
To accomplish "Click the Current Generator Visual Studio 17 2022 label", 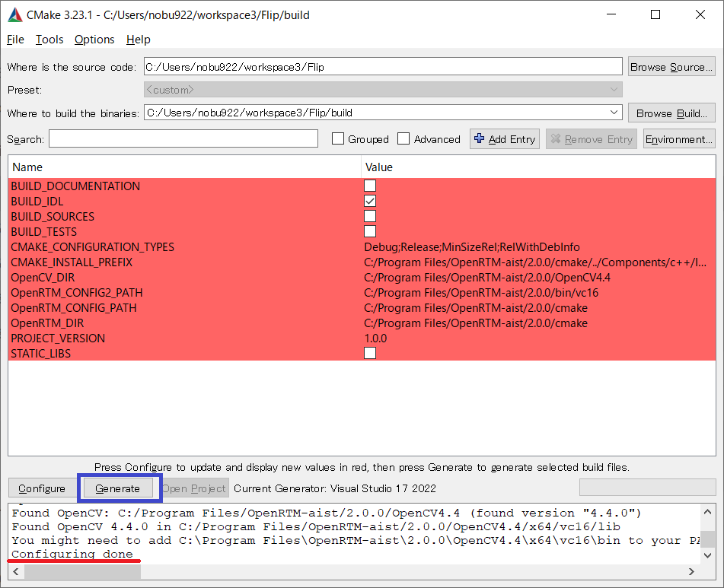I will pyautogui.click(x=335, y=488).
